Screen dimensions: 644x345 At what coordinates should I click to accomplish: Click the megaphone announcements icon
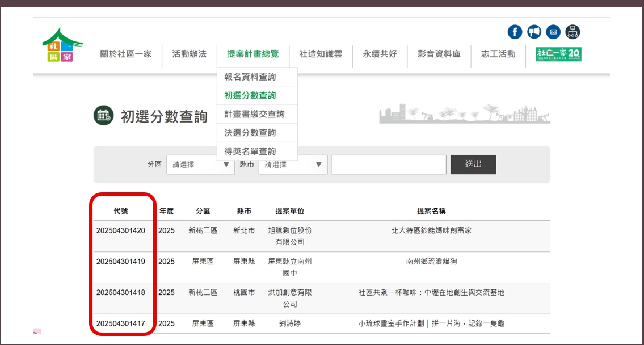pyautogui.click(x=534, y=32)
